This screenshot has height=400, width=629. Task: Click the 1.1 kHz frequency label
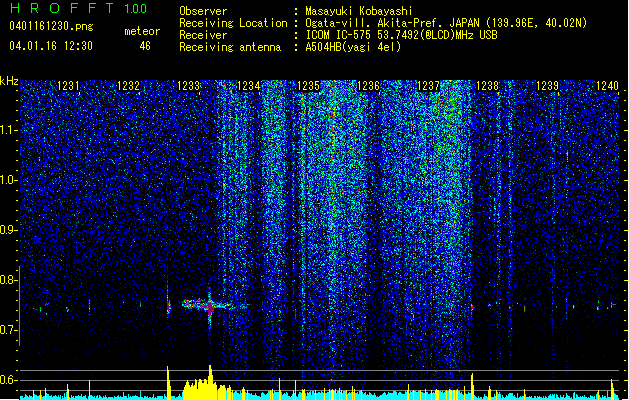point(9,130)
